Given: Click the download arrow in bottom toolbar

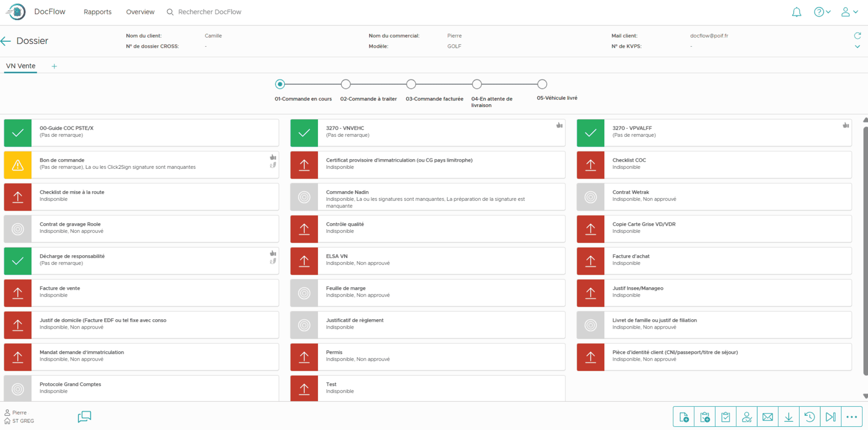Looking at the screenshot, I should [789, 417].
